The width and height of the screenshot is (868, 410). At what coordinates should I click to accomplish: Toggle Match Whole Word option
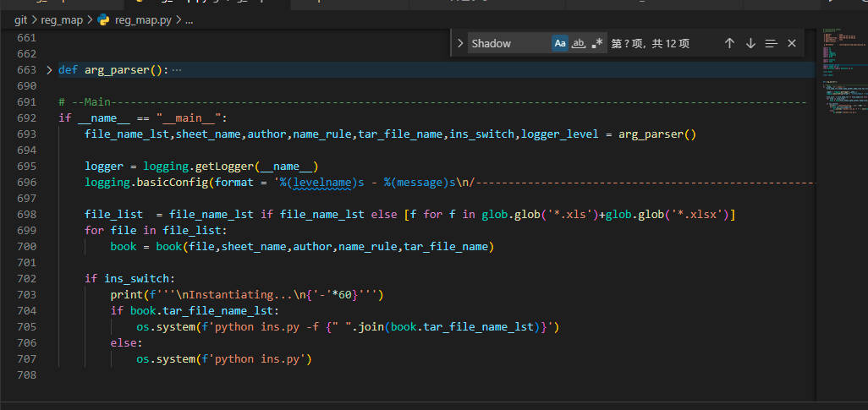580,43
